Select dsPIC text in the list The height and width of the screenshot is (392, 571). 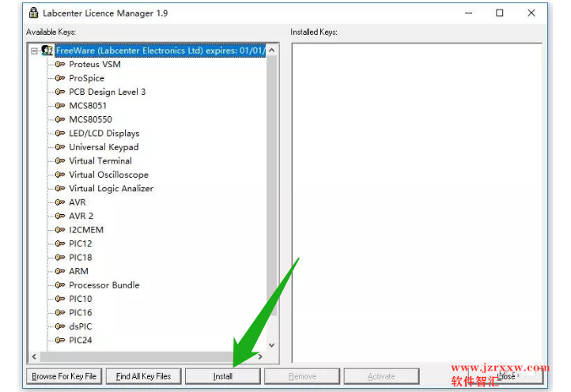coord(81,326)
